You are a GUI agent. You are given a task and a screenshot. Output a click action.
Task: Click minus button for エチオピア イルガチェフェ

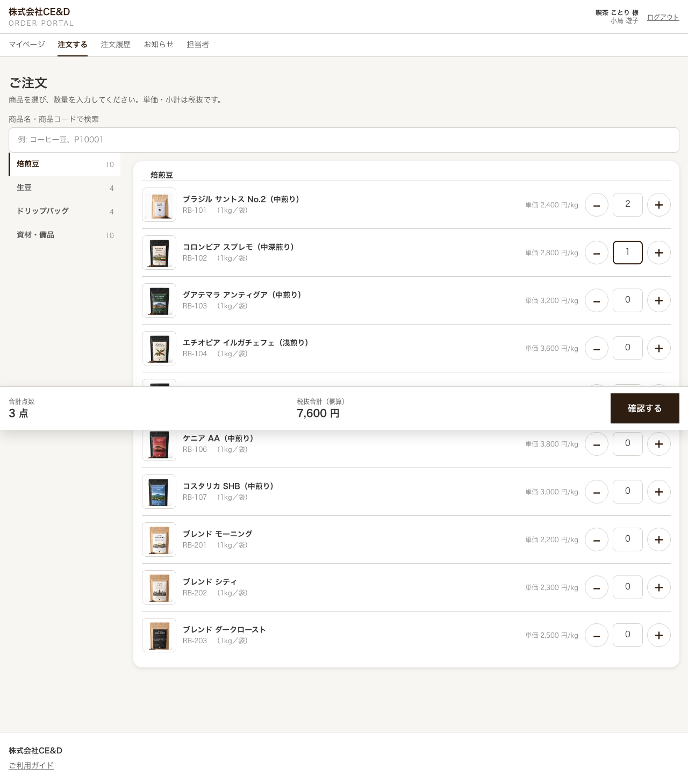(x=597, y=348)
